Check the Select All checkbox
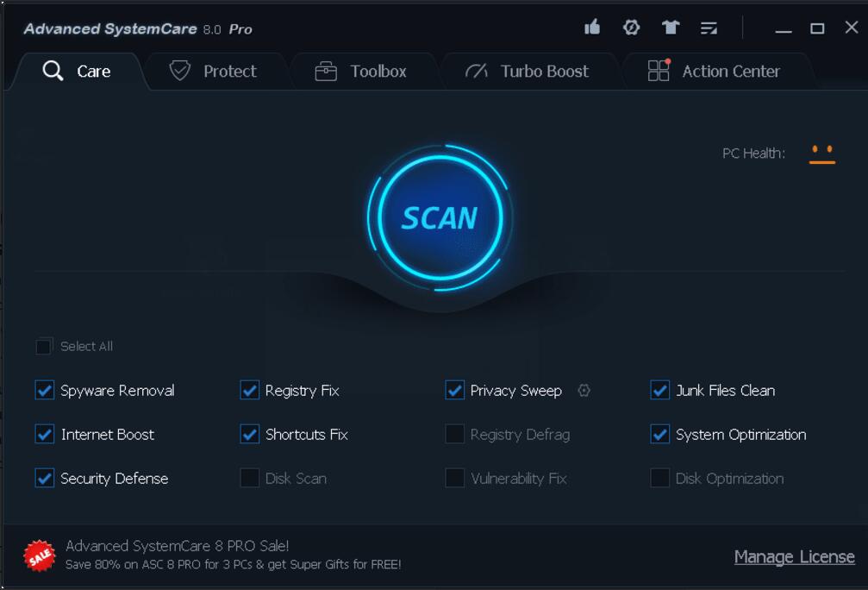Viewport: 868px width, 590px height. [x=44, y=347]
